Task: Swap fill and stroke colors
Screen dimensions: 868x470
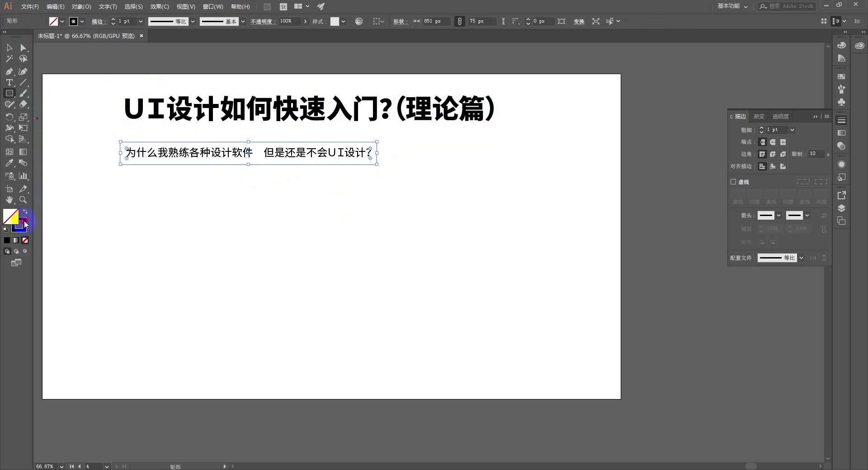Action: [25, 211]
